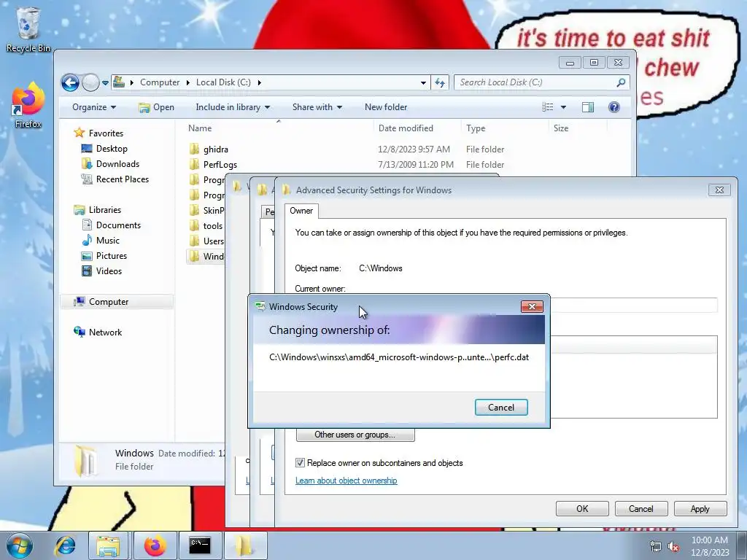The height and width of the screenshot is (560, 747).
Task: Expand Include in library menu
Action: click(233, 107)
